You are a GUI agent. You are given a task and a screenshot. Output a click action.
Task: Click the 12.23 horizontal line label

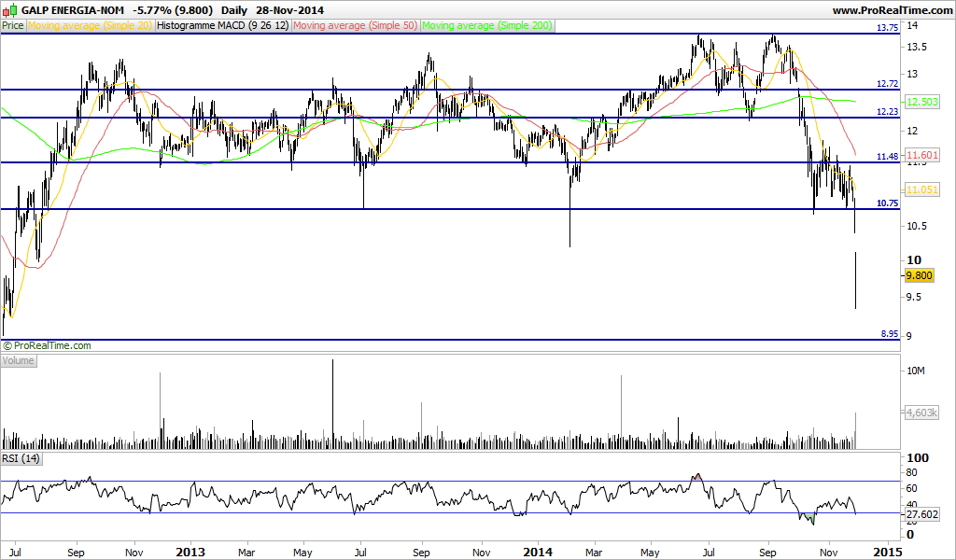[887, 111]
